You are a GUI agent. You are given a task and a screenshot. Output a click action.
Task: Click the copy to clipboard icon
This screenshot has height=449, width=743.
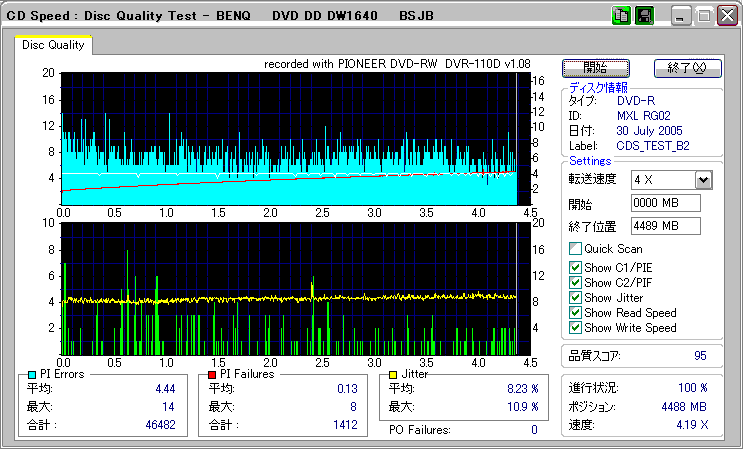pos(620,16)
